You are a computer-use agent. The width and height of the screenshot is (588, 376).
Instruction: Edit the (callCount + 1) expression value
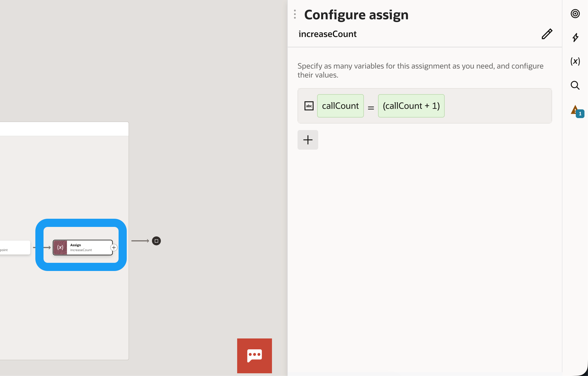411,106
